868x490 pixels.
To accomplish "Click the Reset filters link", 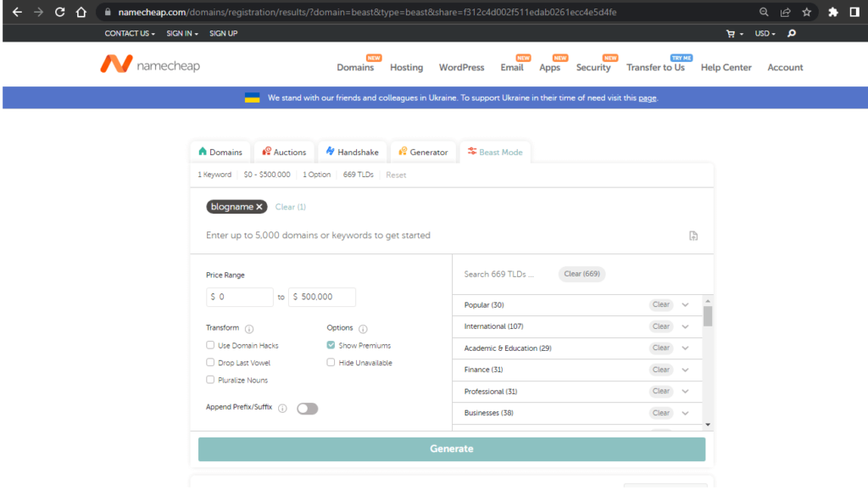I will (x=396, y=175).
